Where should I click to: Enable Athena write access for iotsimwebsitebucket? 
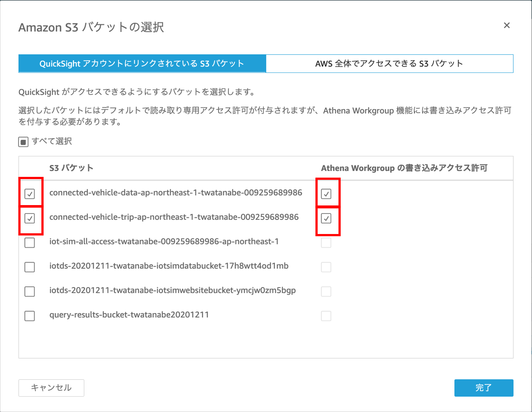click(326, 292)
